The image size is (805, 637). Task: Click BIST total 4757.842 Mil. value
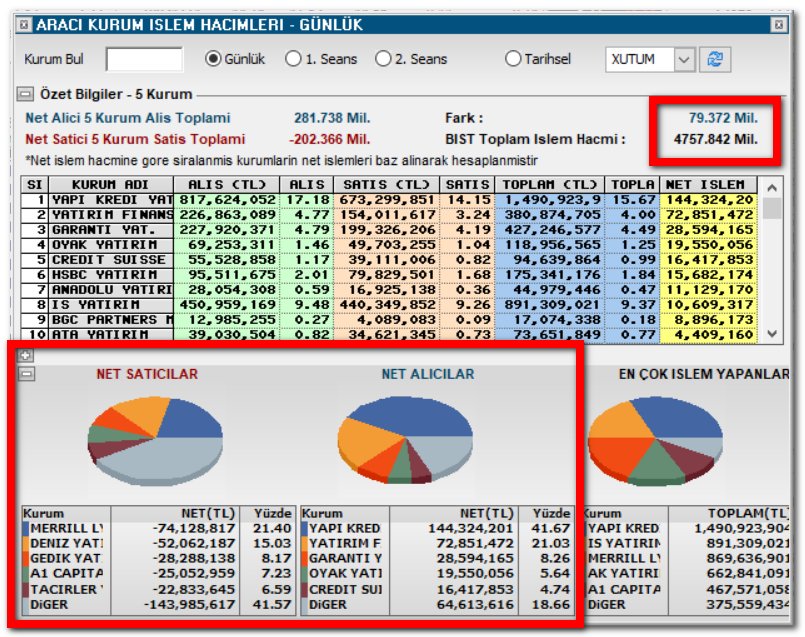coord(716,139)
